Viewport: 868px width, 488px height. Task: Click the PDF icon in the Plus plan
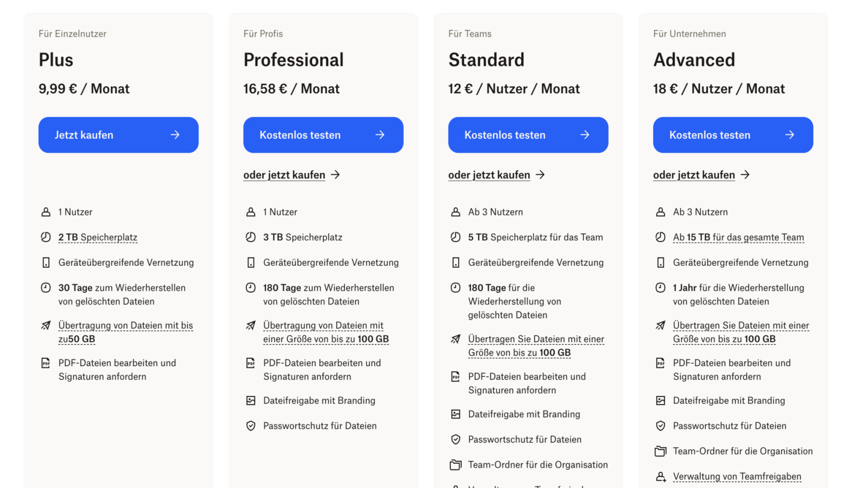pyautogui.click(x=46, y=363)
